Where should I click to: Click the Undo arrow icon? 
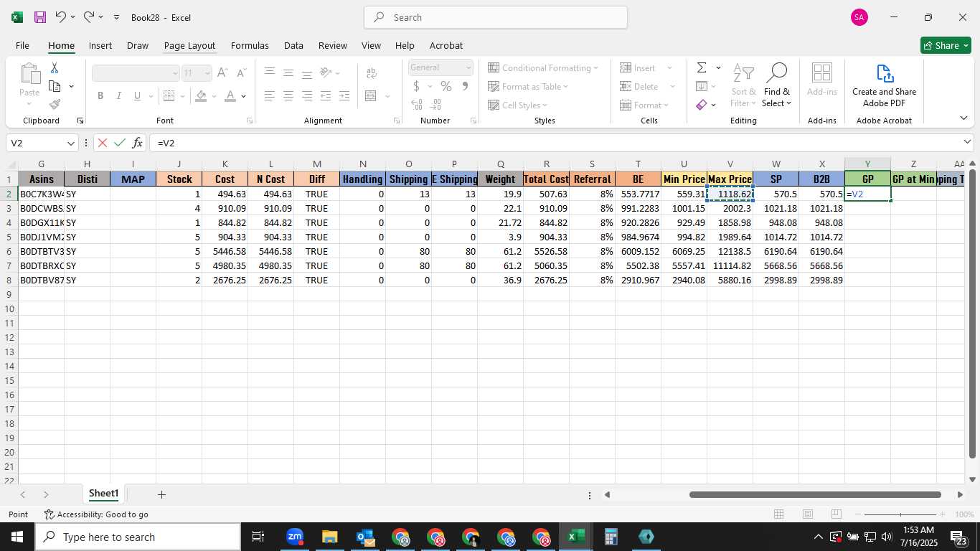point(61,17)
